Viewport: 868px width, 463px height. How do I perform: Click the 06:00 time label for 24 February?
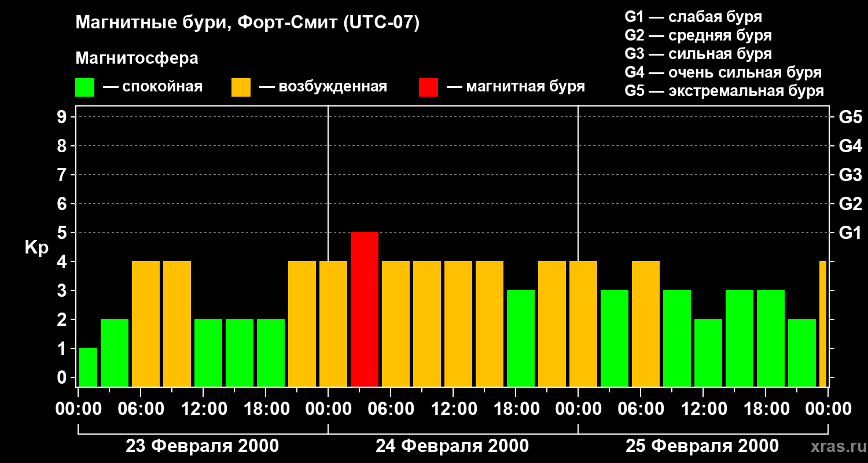pyautogui.click(x=391, y=409)
